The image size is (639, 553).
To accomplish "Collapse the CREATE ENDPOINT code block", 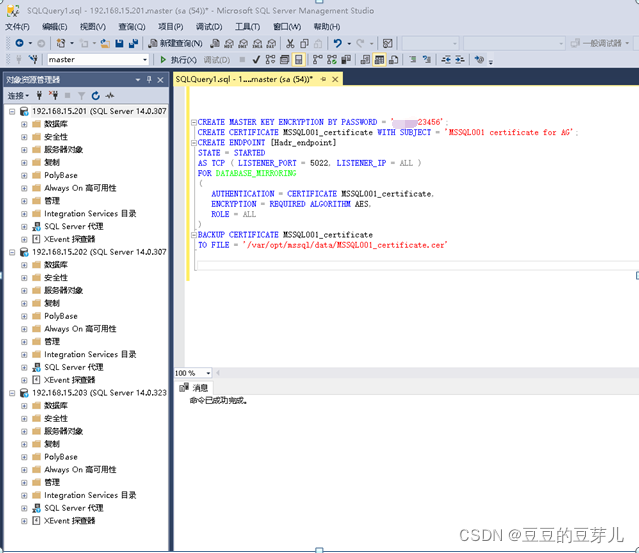I will click(194, 143).
